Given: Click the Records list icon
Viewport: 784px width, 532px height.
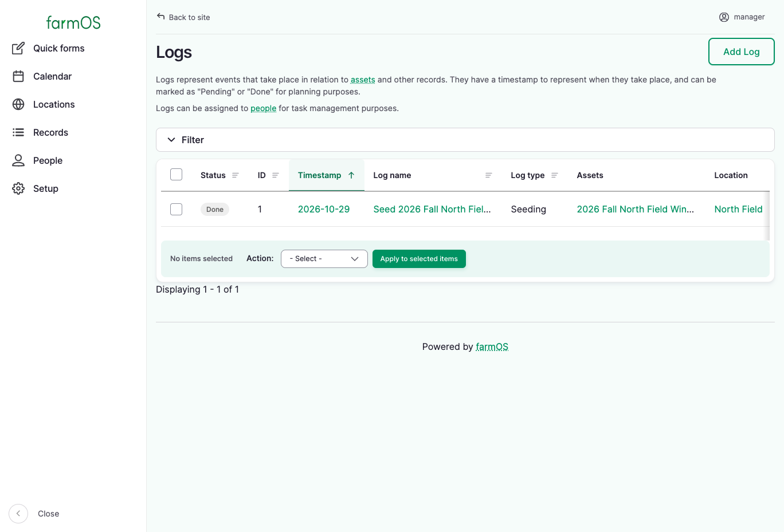Looking at the screenshot, I should click(18, 132).
